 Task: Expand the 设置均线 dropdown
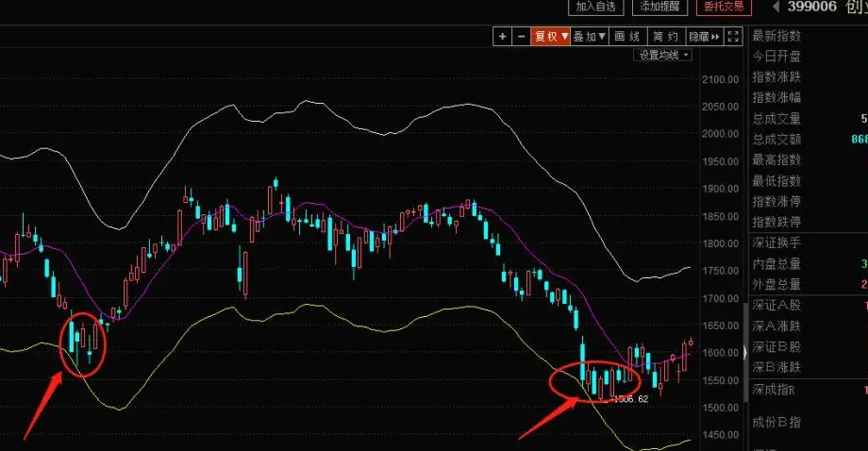(662, 55)
